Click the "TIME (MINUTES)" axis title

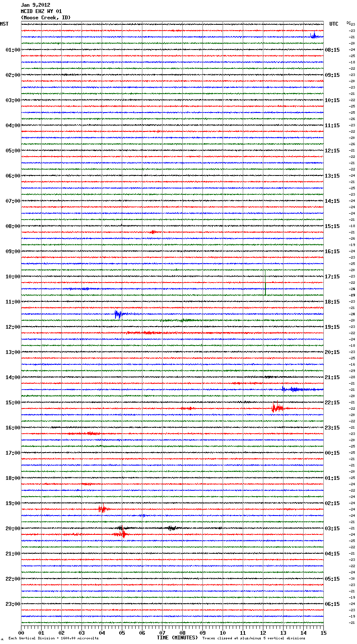[177, 638]
